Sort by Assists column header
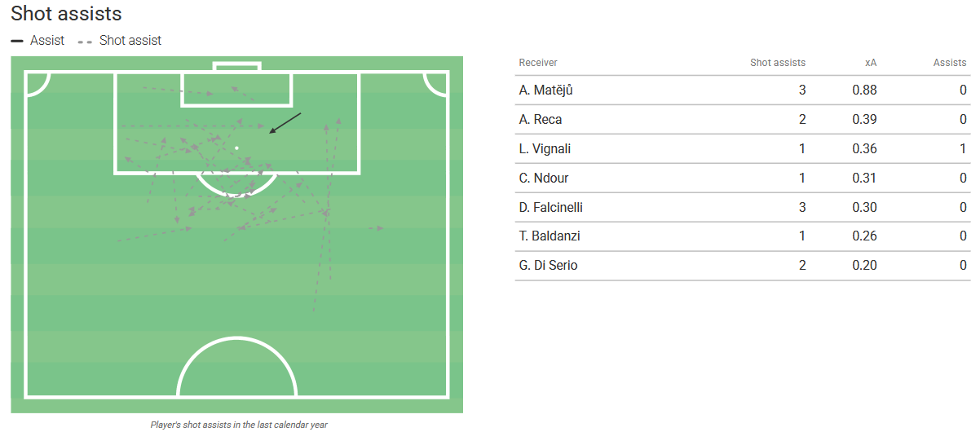Viewport: 980px width, 432px height. 950,63
